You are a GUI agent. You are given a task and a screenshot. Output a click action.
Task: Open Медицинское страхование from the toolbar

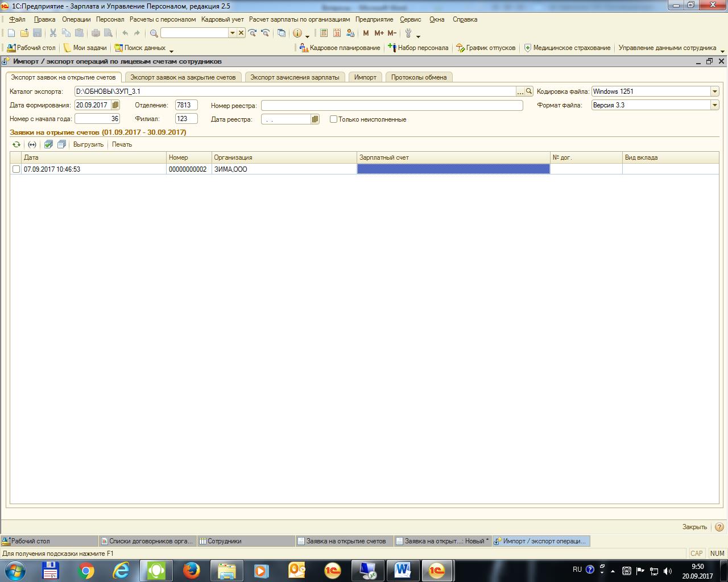click(567, 48)
